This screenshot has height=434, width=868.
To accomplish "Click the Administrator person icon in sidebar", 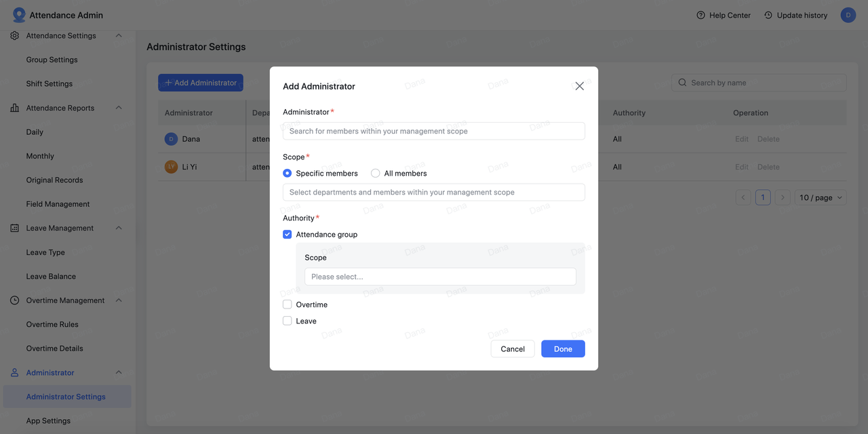I will coord(15,373).
